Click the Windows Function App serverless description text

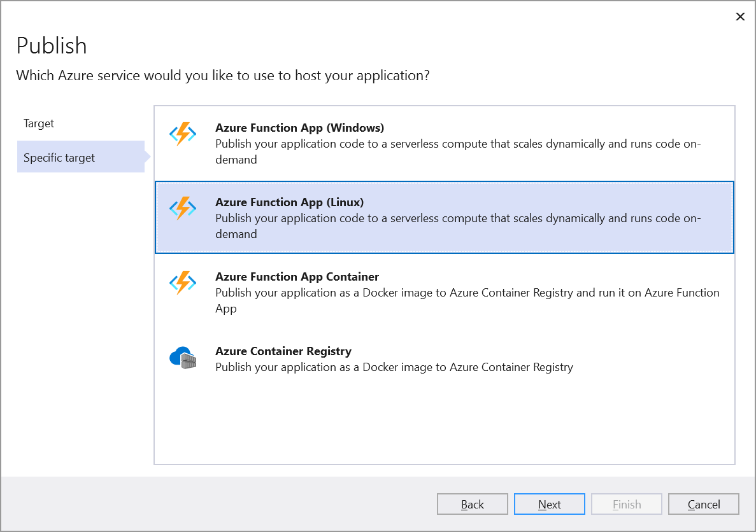[457, 151]
